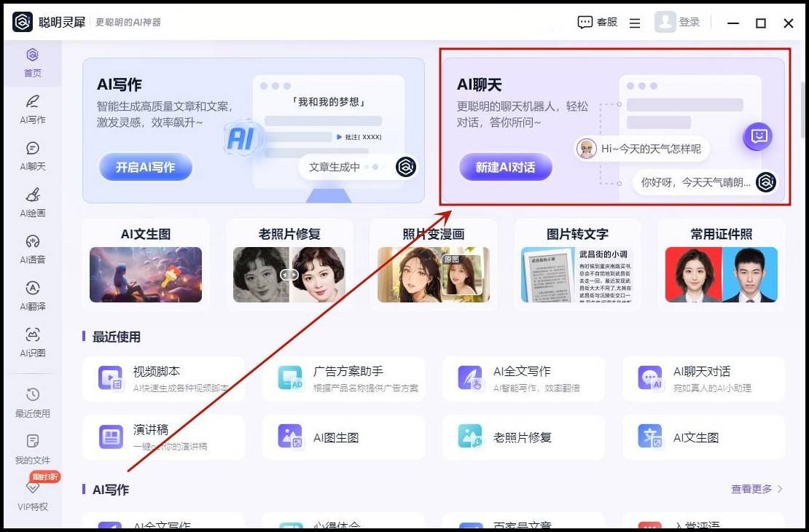Click the VIP特权 diamond icon

click(32, 488)
